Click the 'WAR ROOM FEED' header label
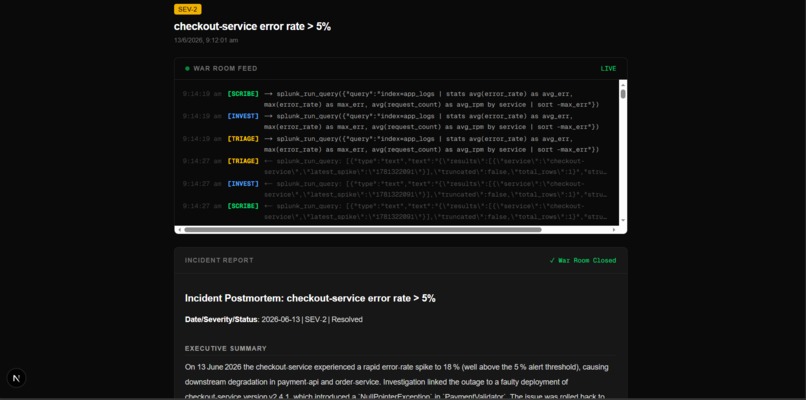The width and height of the screenshot is (806, 400). [x=225, y=68]
